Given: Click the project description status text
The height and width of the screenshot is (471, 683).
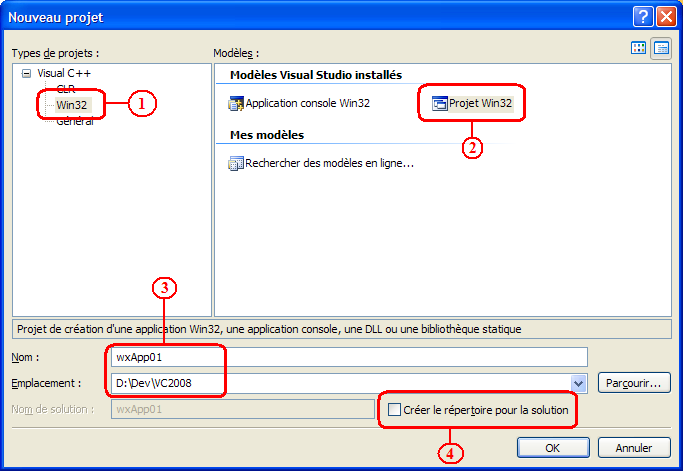Looking at the screenshot, I should coord(269,329).
